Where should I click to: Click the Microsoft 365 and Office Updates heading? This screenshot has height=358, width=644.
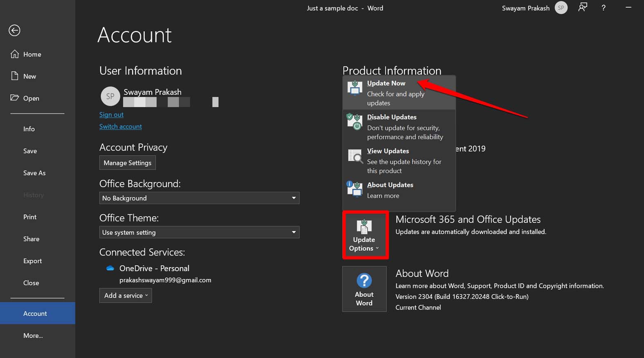pyautogui.click(x=468, y=220)
